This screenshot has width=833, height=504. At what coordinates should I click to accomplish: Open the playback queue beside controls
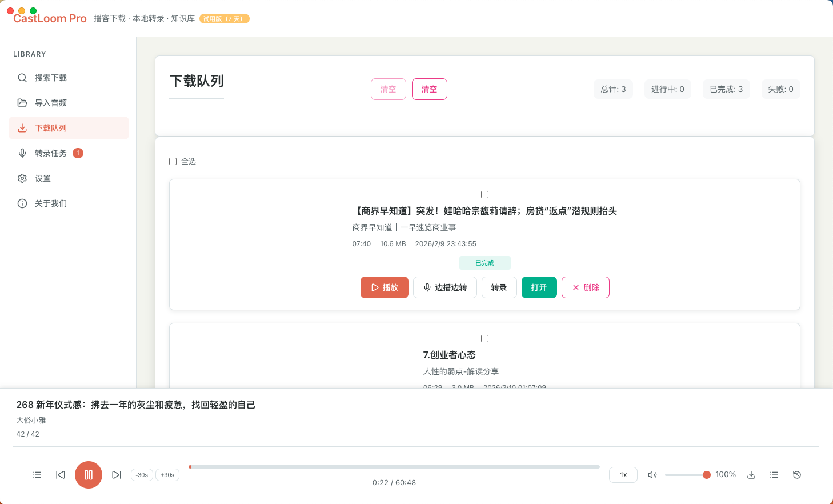[x=37, y=474]
